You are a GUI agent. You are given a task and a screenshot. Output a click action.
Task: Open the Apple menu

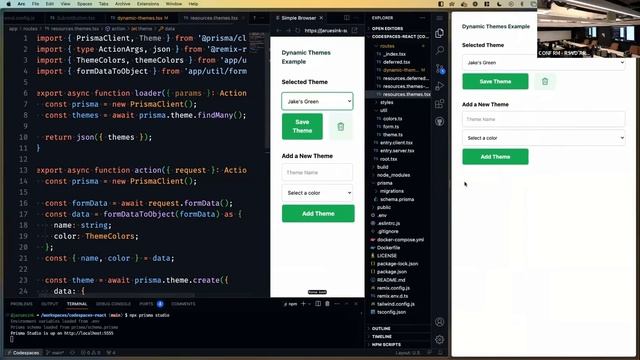point(8,4)
